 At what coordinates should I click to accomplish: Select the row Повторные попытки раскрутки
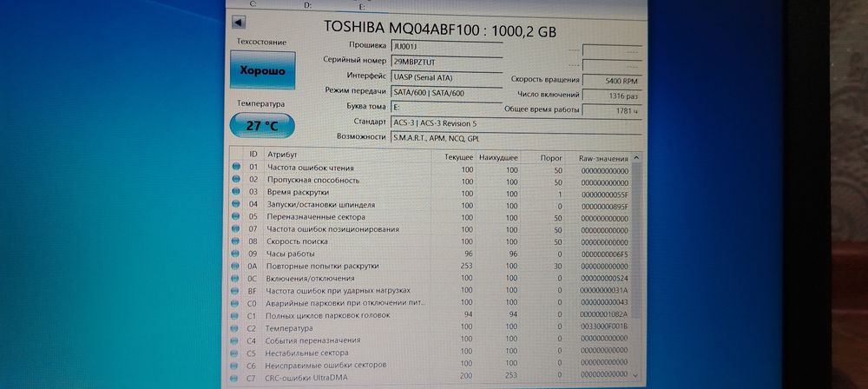[431, 266]
